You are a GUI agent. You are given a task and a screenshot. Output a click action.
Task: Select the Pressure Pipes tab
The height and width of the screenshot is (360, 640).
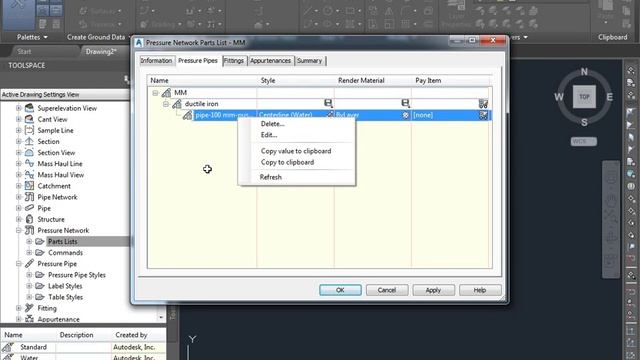(x=198, y=61)
